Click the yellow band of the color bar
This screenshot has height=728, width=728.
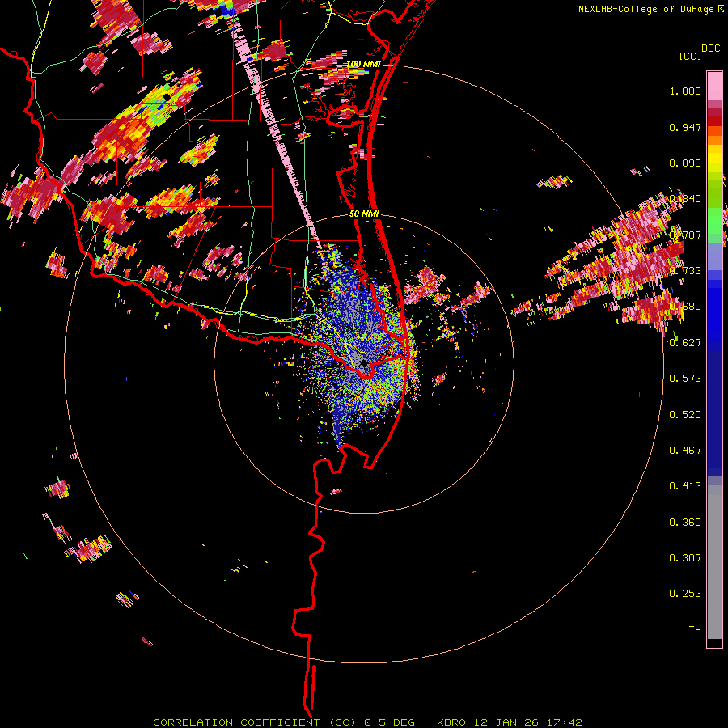tap(714, 159)
